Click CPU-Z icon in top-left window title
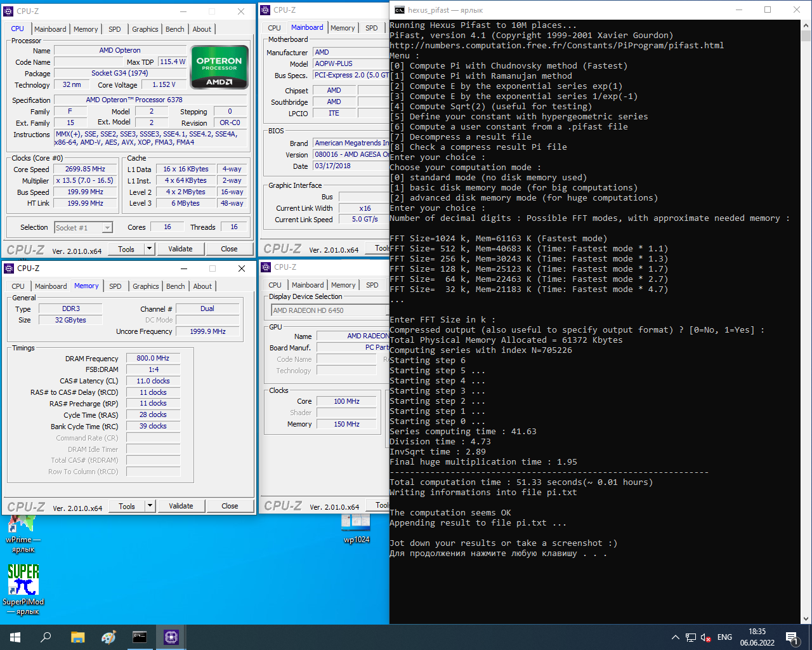 (9, 11)
